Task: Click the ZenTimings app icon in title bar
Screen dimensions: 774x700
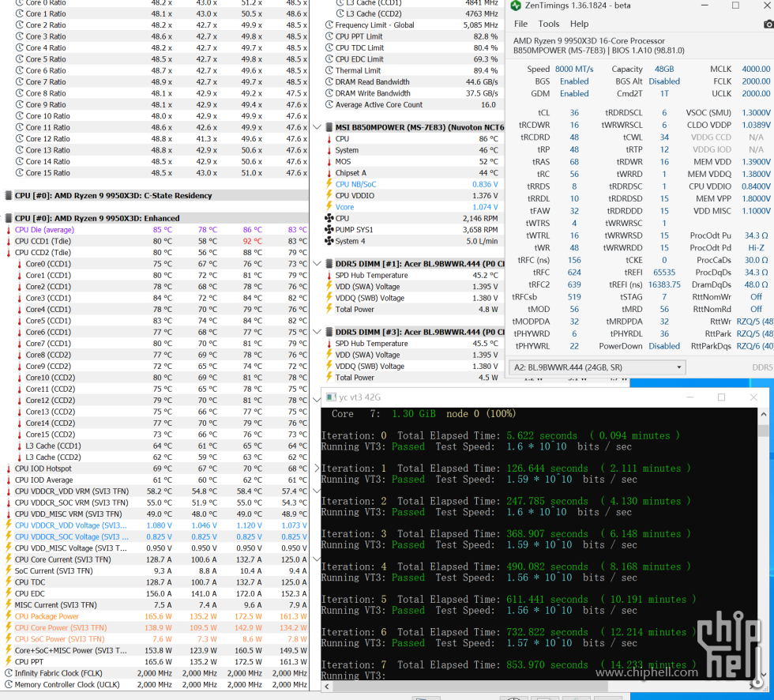Action: click(x=515, y=6)
